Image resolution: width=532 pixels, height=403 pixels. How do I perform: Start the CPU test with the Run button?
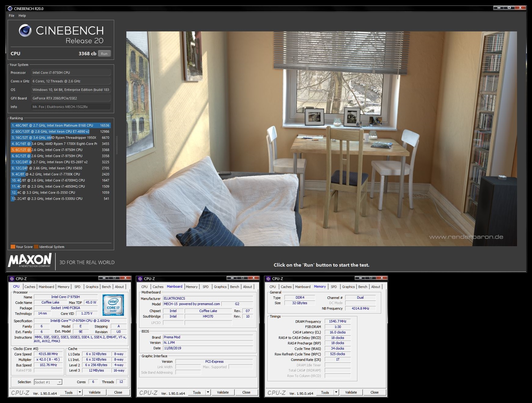point(104,54)
